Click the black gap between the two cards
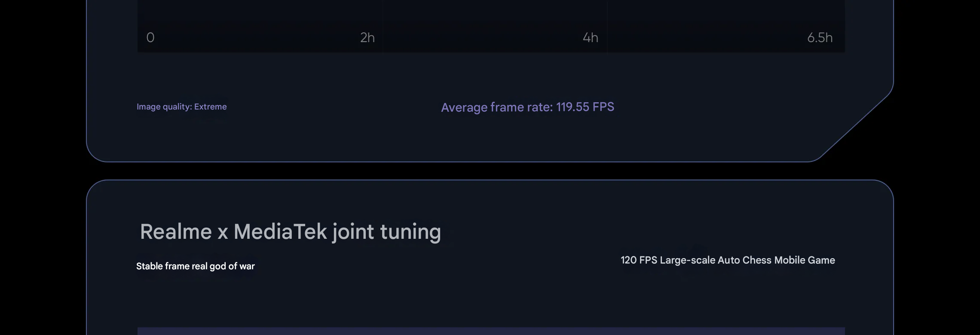980x335 pixels. click(x=490, y=171)
